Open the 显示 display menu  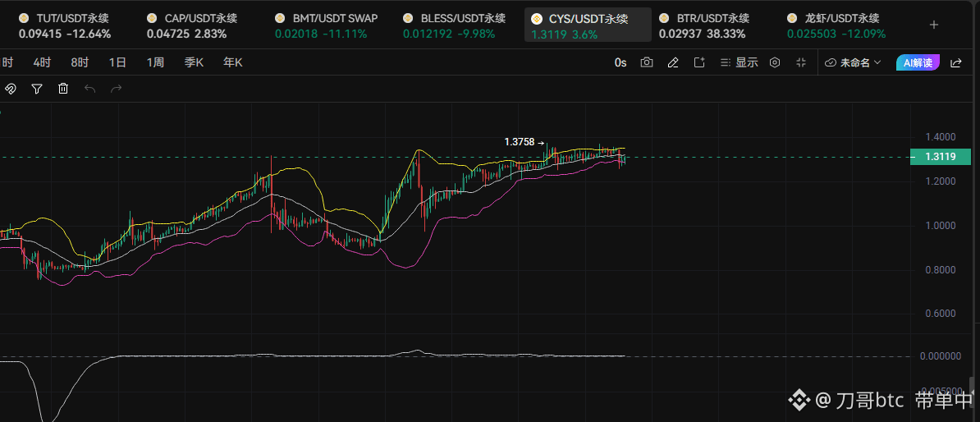[740, 62]
